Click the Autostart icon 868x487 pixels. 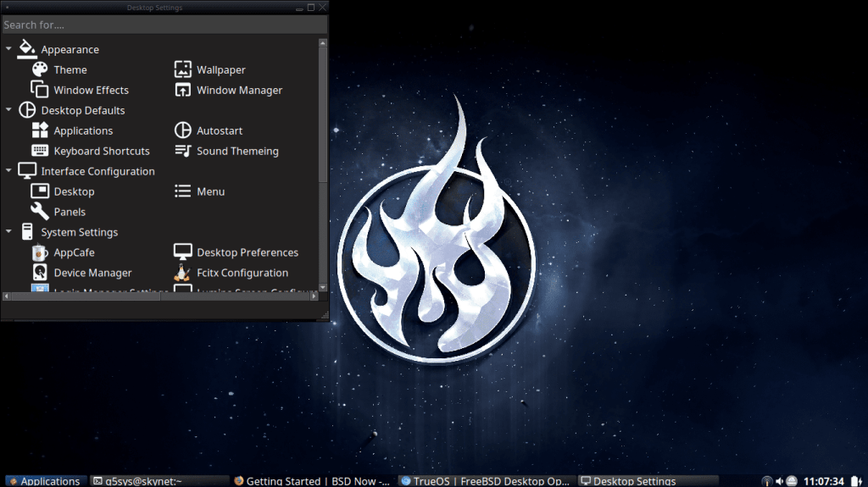[x=183, y=130]
